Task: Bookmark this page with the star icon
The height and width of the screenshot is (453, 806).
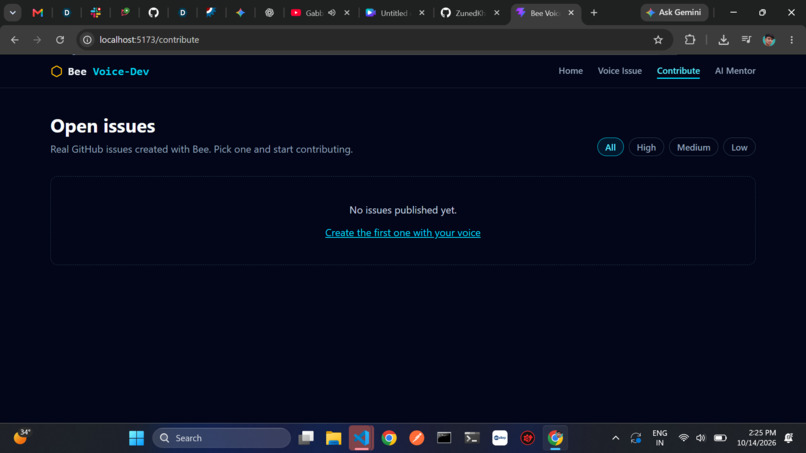Action: point(658,40)
